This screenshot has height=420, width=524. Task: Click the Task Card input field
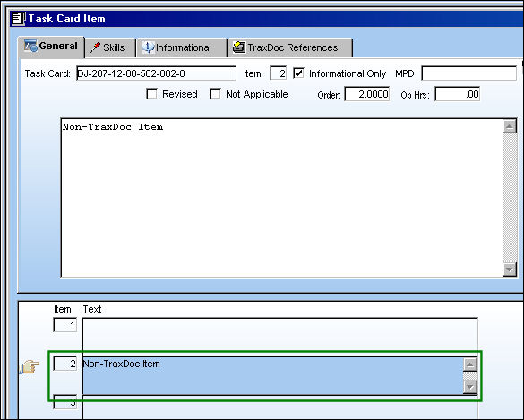156,73
